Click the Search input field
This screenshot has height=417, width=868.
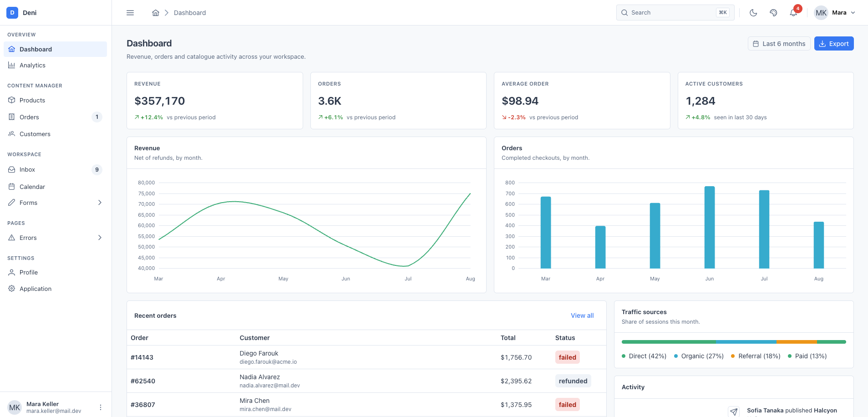[675, 13]
